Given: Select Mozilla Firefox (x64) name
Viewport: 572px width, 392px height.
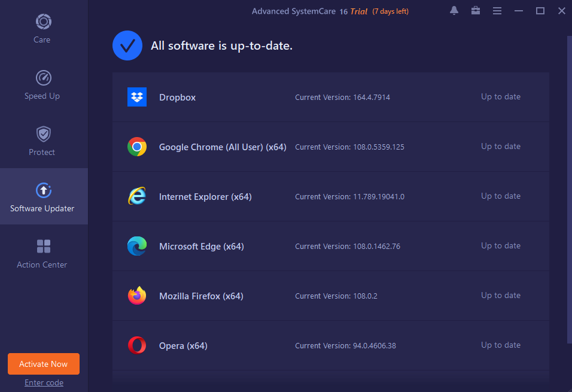Looking at the screenshot, I should (x=201, y=296).
